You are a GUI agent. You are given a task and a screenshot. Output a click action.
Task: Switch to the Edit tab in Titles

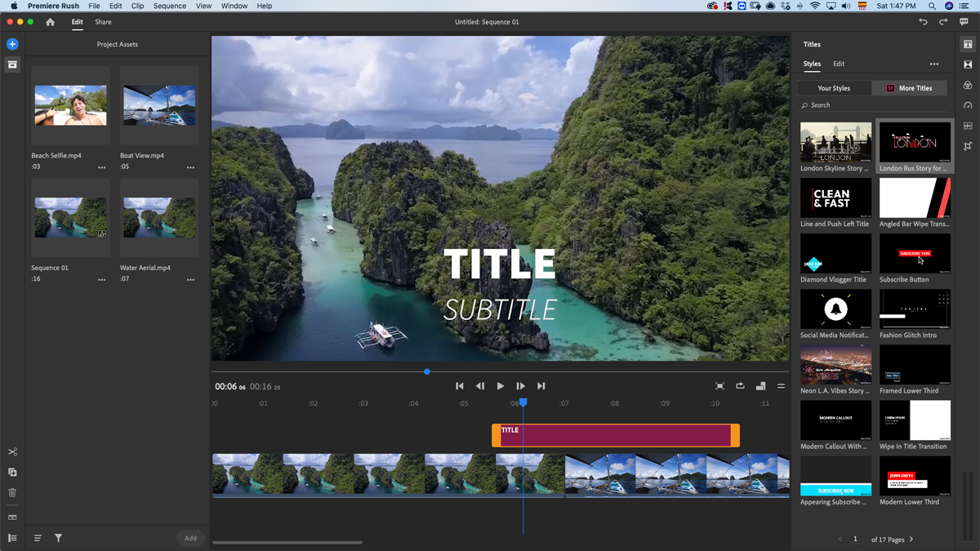click(839, 64)
